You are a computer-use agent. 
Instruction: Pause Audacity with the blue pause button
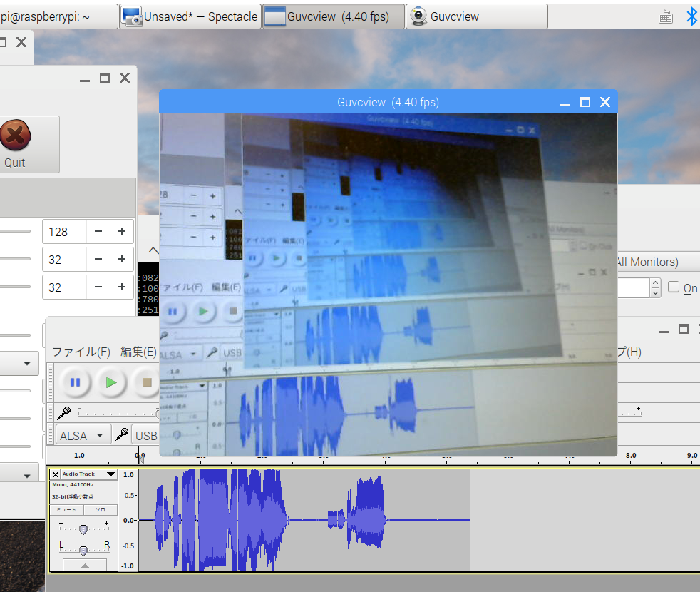75,382
